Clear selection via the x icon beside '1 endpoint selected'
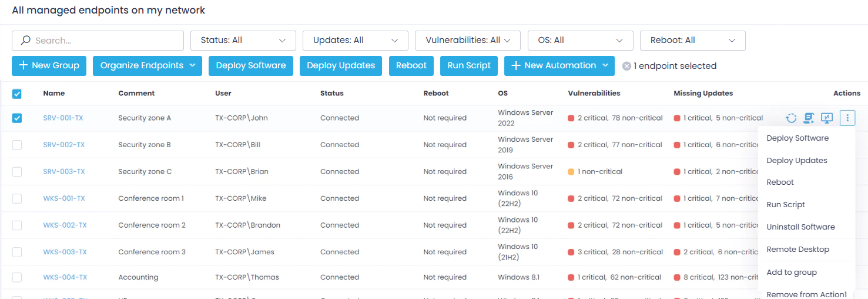 click(627, 66)
